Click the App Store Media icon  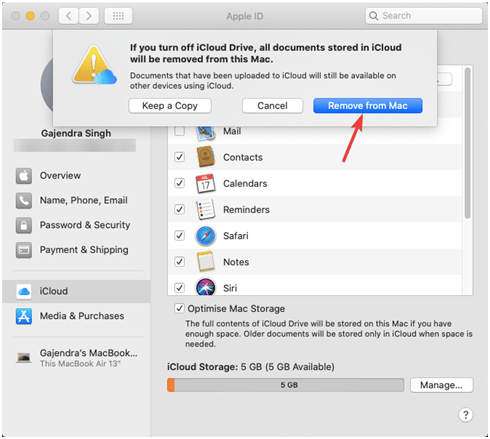(x=24, y=316)
